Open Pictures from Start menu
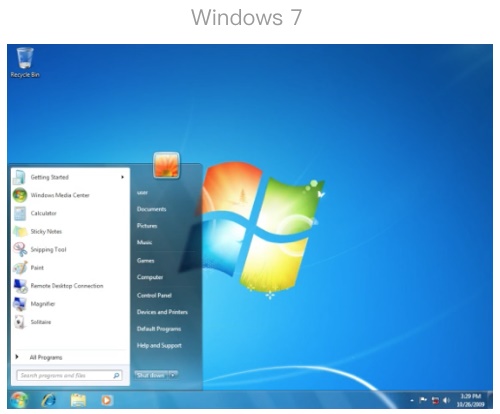 [x=147, y=226]
